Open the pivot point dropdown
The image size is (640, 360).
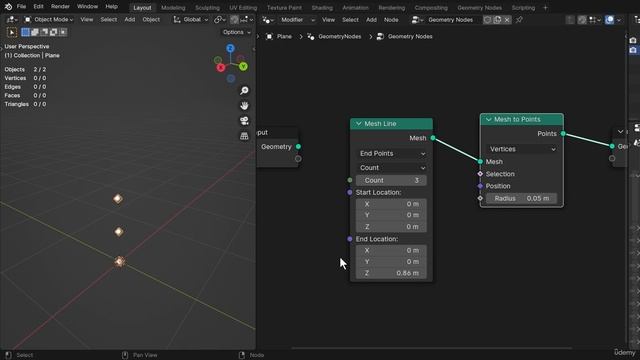tap(220, 20)
